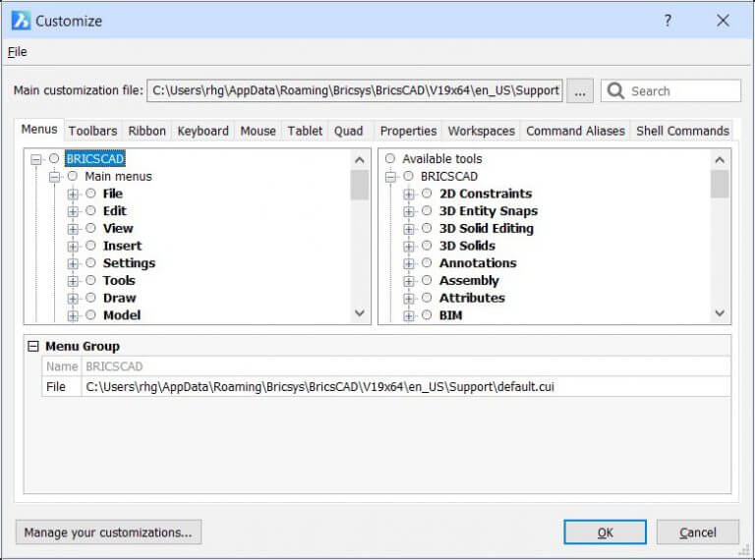Collapse the Menu Group properties section

[33, 346]
